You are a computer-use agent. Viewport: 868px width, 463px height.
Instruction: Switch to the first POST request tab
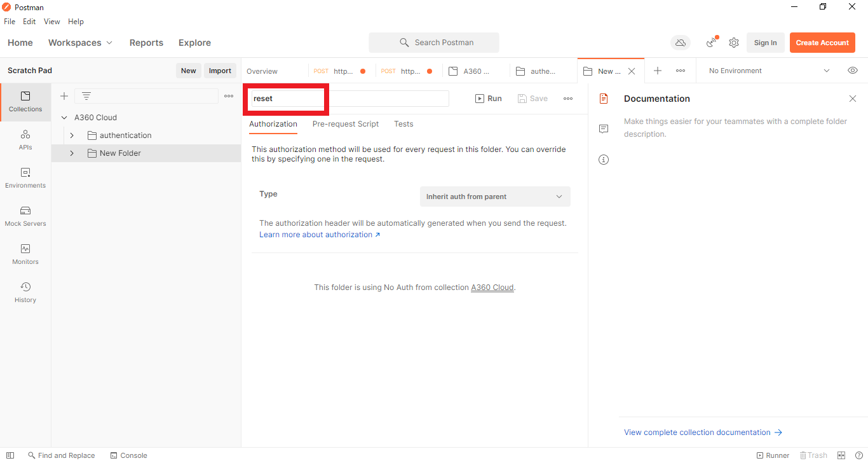pyautogui.click(x=341, y=71)
